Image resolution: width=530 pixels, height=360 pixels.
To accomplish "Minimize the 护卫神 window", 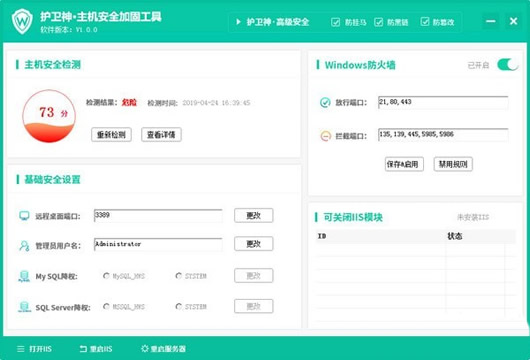I will [x=490, y=21].
